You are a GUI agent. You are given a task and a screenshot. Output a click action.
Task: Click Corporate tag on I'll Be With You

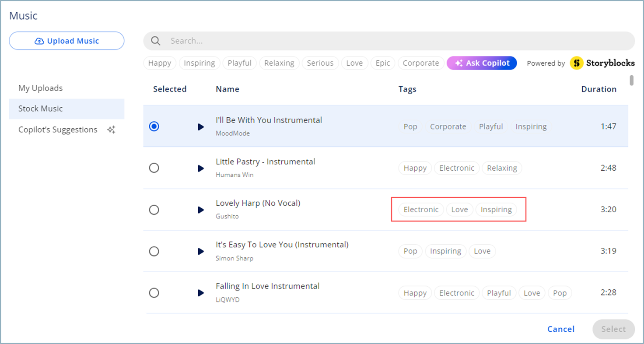448,126
